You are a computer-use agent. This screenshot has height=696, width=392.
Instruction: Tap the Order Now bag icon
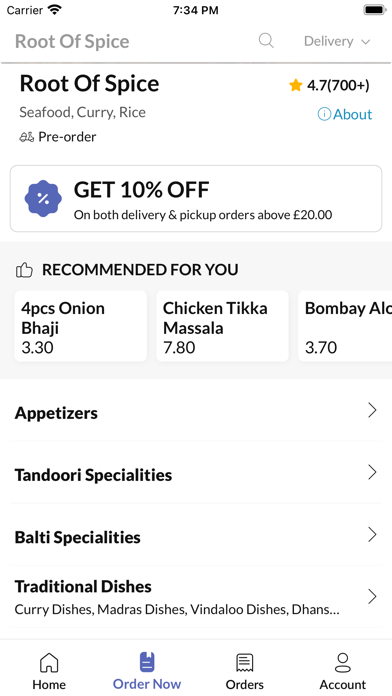[147, 661]
